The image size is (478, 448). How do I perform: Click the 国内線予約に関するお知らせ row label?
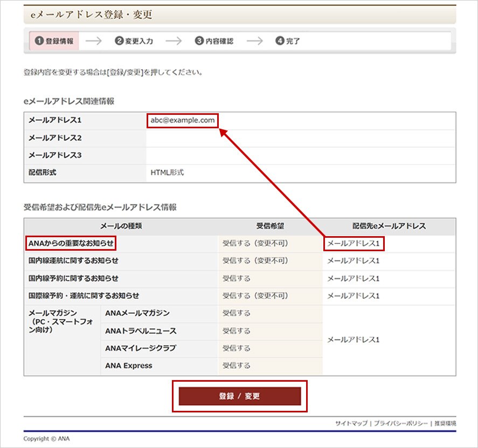point(73,278)
